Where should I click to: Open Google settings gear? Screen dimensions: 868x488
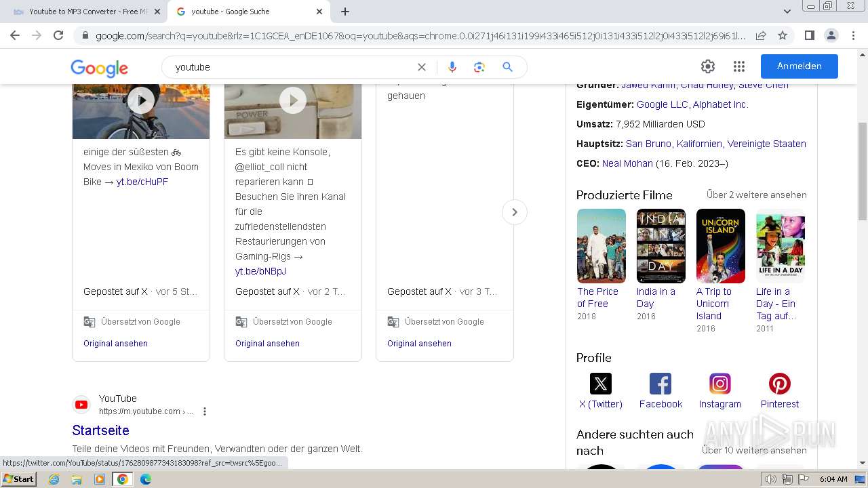708,66
